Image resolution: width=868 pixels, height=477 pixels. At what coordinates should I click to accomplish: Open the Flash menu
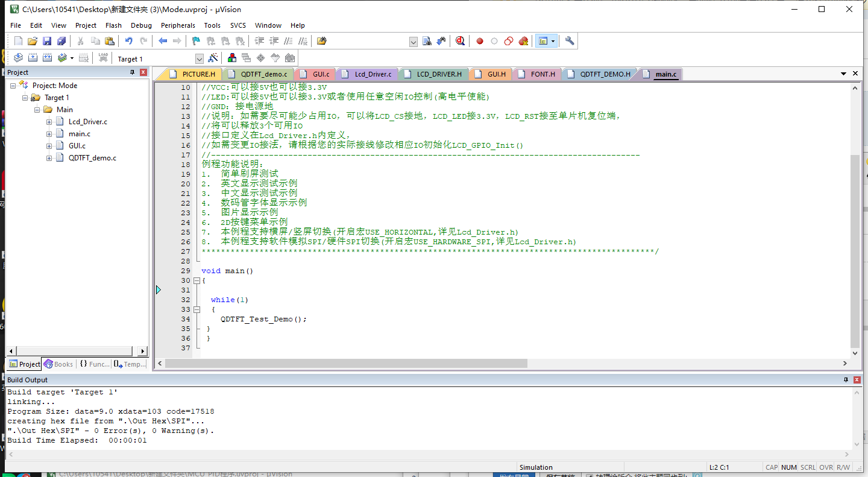click(113, 25)
